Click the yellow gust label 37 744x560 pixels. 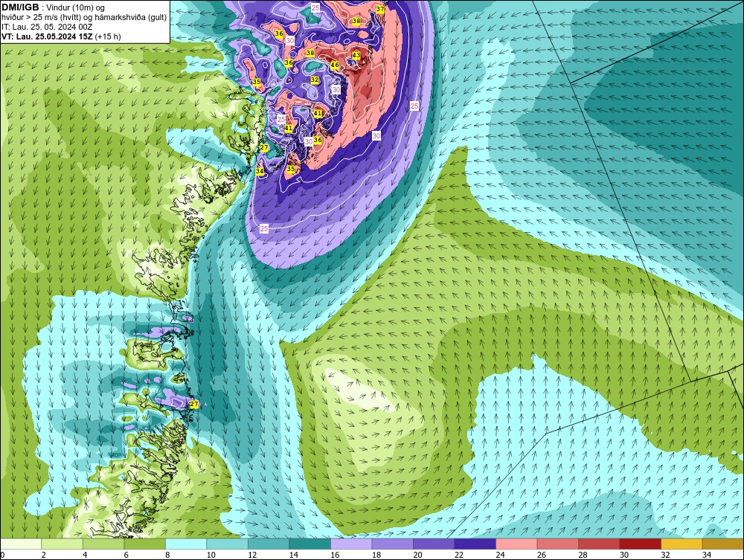point(380,9)
